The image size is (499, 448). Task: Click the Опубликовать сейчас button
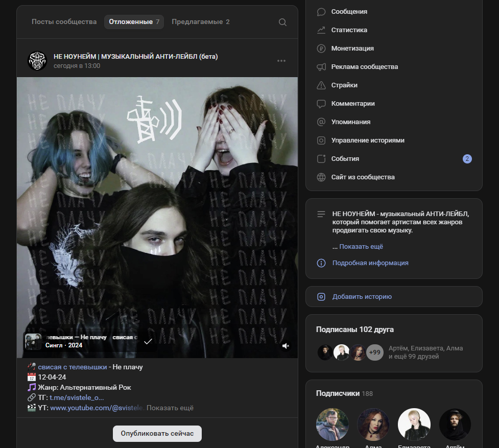(x=157, y=434)
